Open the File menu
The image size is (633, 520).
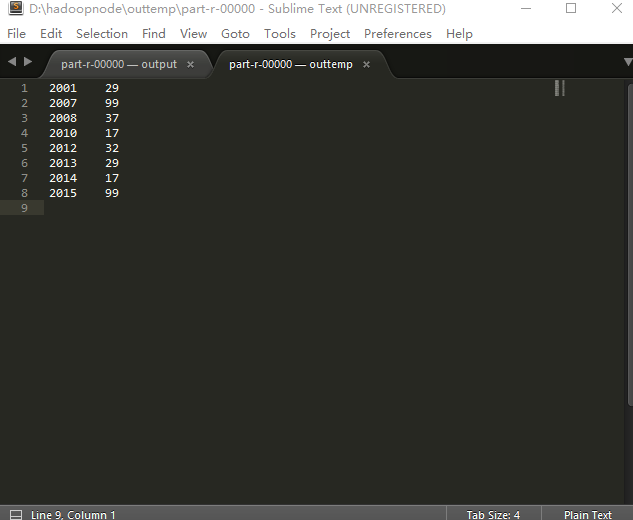(x=17, y=34)
